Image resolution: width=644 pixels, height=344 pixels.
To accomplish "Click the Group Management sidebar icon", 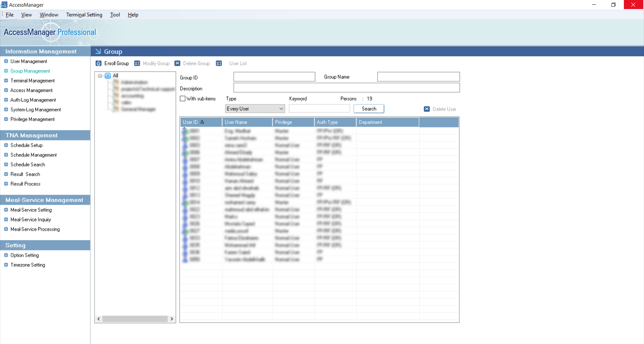I will 6,71.
